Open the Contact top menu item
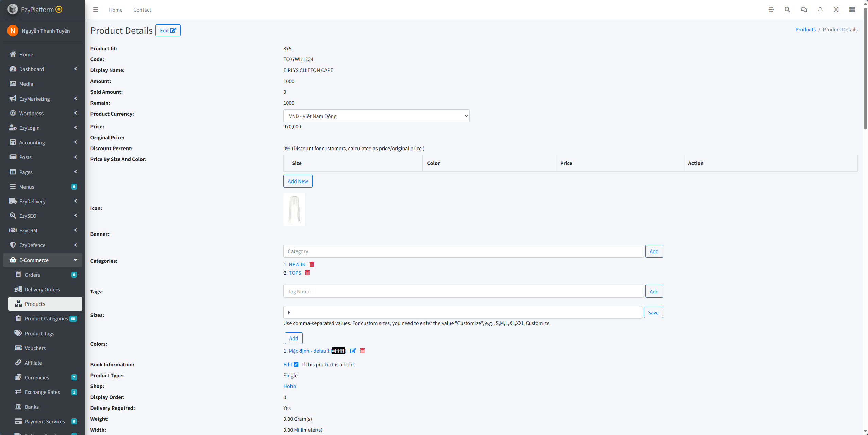 pos(142,10)
